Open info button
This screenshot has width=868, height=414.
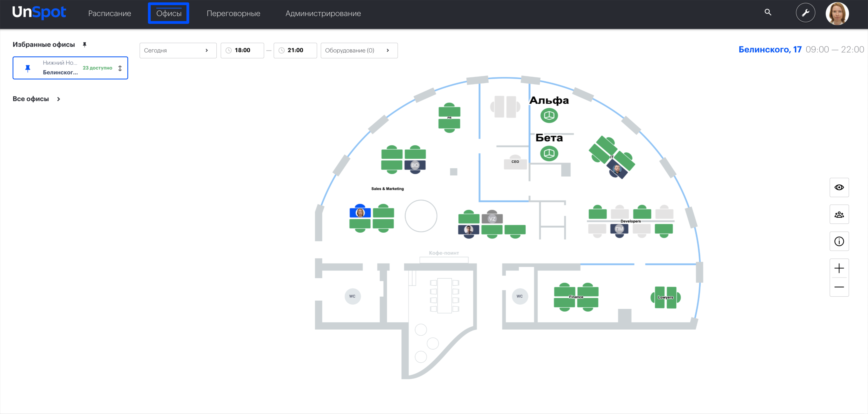(839, 241)
